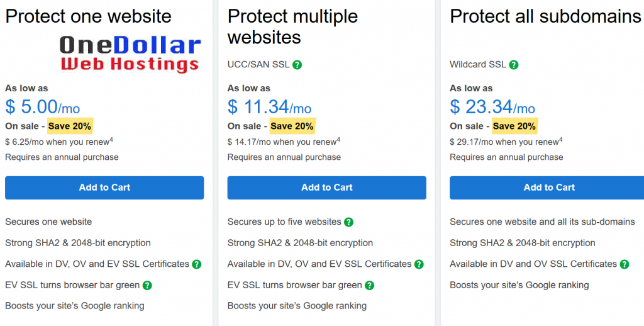Image resolution: width=644 pixels, height=326 pixels.
Task: Click help icon for DV, OV and EV certificates in one-website plan
Action: click(197, 264)
